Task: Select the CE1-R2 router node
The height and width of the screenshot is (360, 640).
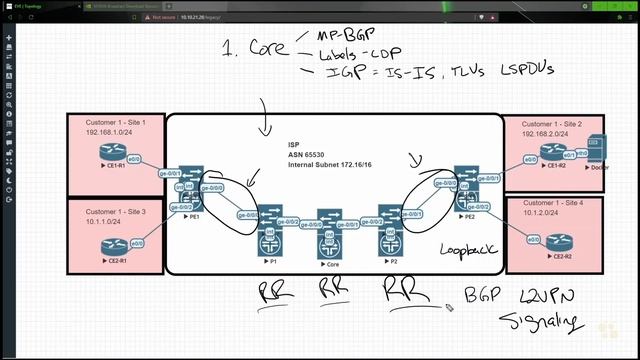Action: coord(553,152)
